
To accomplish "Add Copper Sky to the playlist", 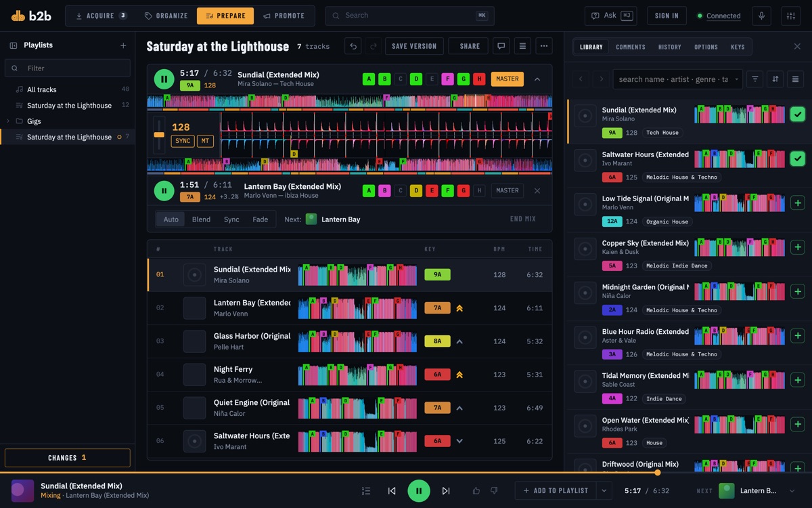I will [x=797, y=247].
